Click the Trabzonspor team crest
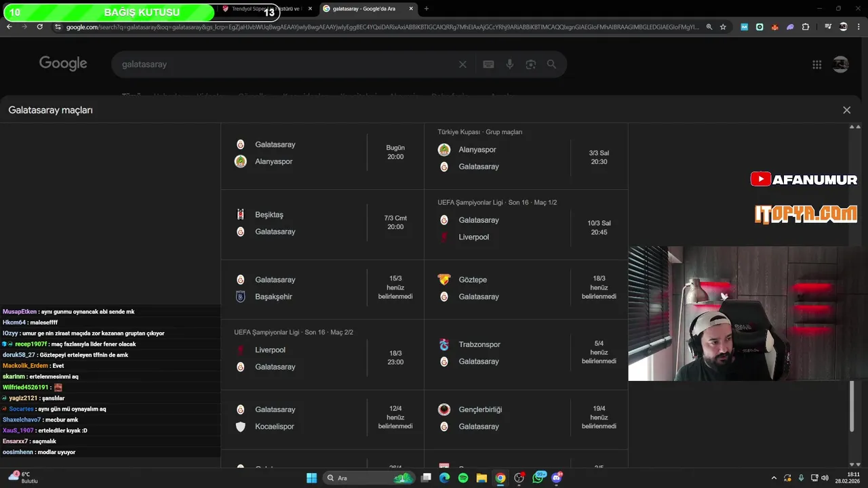This screenshot has height=488, width=868. (x=444, y=344)
